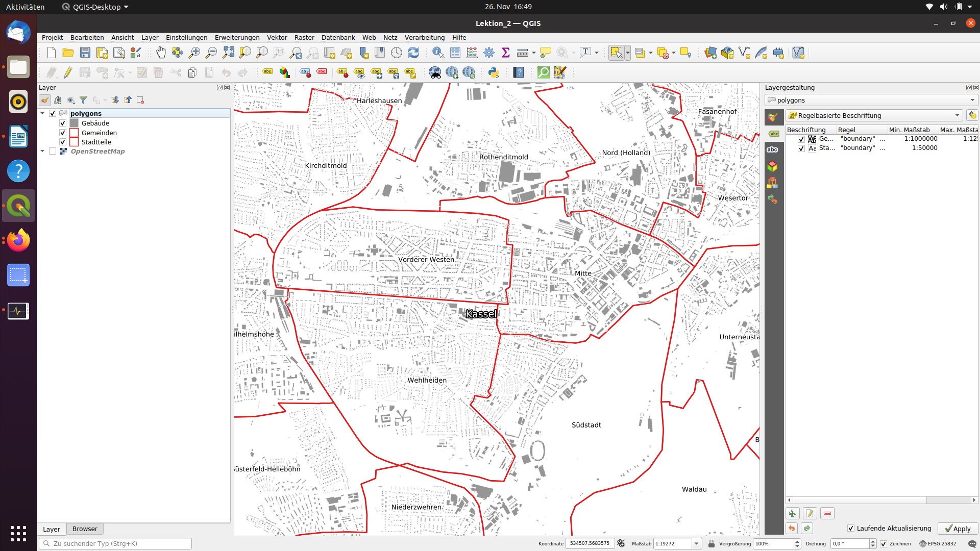Collapse the polygons layer tree
The width and height of the screenshot is (980, 551).
point(42,113)
